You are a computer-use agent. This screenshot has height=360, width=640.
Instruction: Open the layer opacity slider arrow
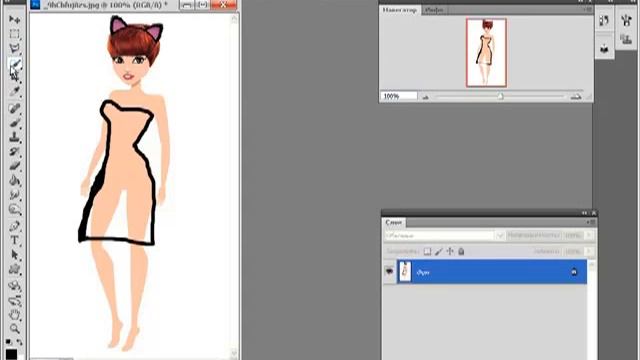[589, 236]
